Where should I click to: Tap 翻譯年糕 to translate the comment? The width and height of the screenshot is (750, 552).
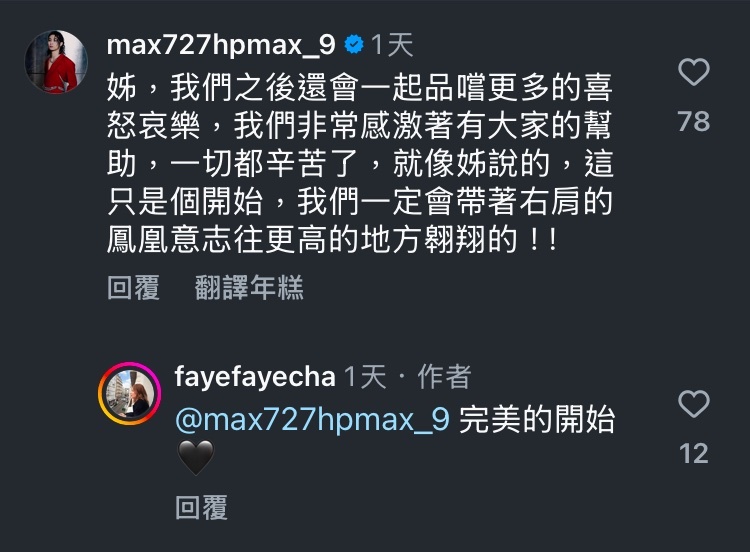249,287
